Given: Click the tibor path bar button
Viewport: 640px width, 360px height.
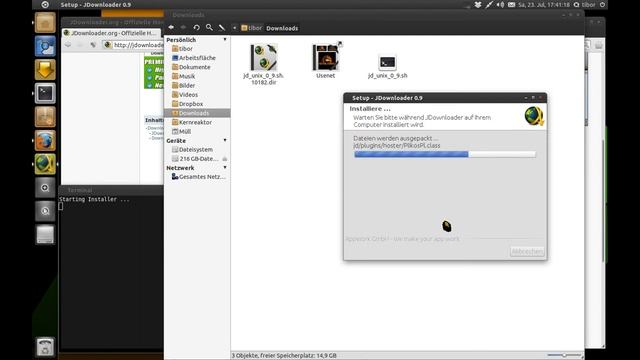Looking at the screenshot, I should click(x=251, y=28).
